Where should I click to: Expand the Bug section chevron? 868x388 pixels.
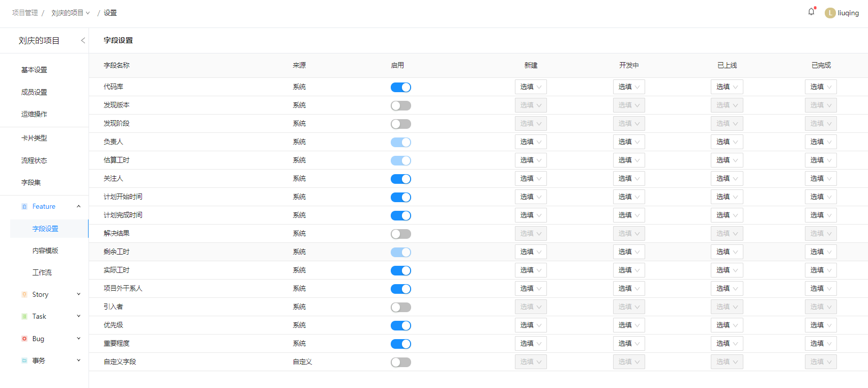tap(78, 339)
